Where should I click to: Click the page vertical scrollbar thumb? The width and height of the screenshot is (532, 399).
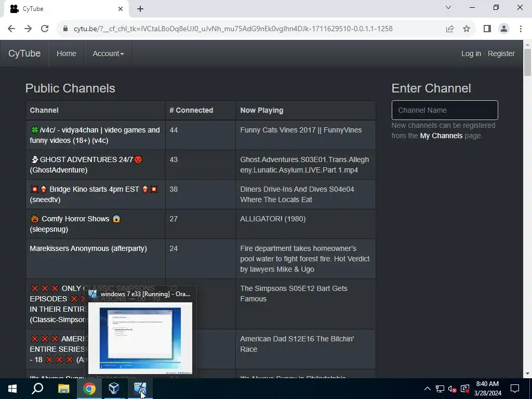point(528,62)
